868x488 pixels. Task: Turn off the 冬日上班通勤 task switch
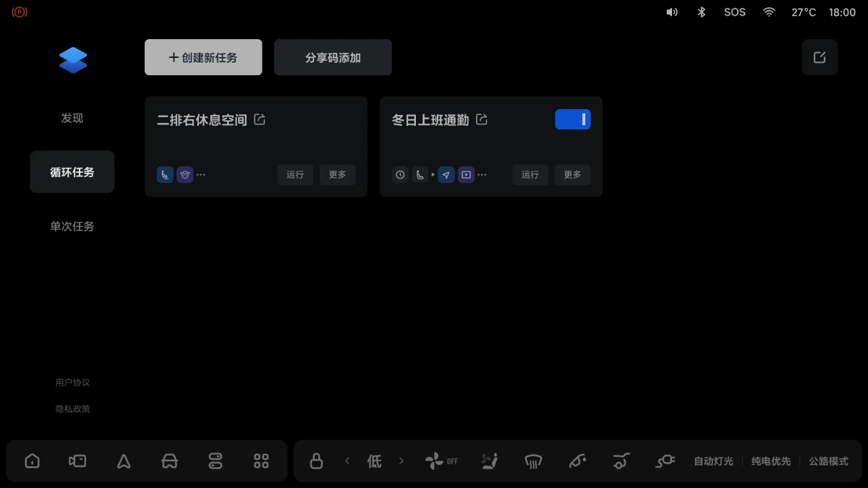tap(573, 119)
